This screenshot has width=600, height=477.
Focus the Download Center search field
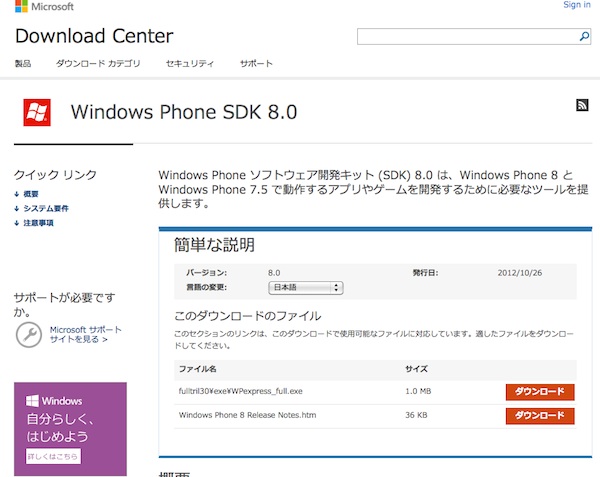pyautogui.click(x=466, y=37)
